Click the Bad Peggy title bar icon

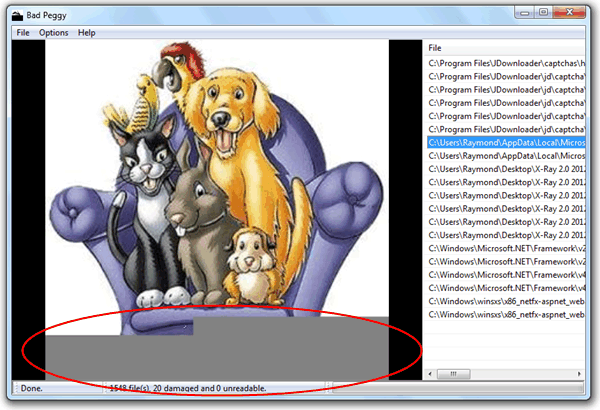[x=17, y=16]
